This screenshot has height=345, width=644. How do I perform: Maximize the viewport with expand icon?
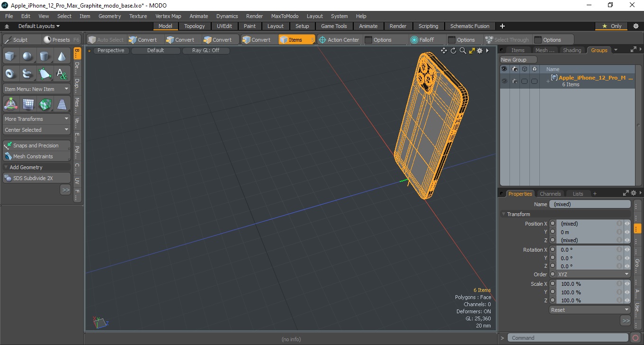(x=472, y=51)
